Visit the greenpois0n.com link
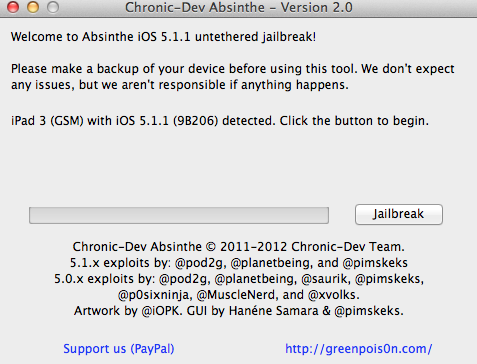 tap(359, 349)
